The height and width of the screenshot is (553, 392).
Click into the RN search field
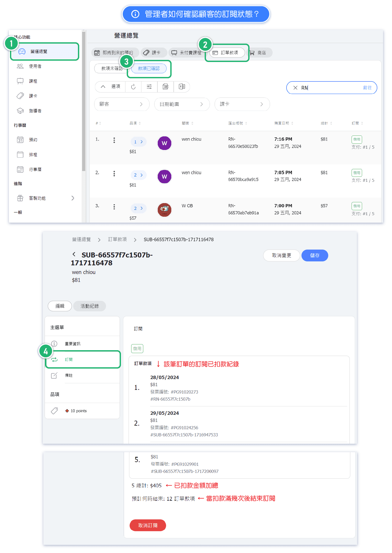[x=331, y=88]
